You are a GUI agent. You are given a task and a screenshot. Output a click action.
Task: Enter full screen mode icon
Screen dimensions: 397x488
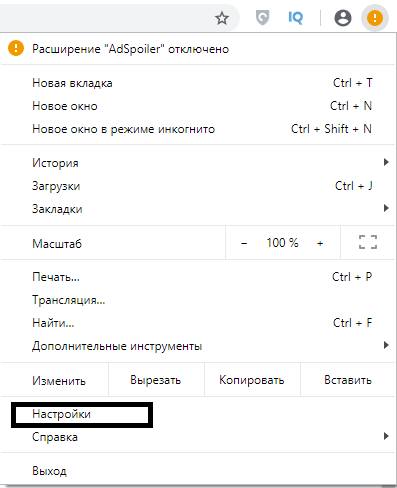(368, 242)
